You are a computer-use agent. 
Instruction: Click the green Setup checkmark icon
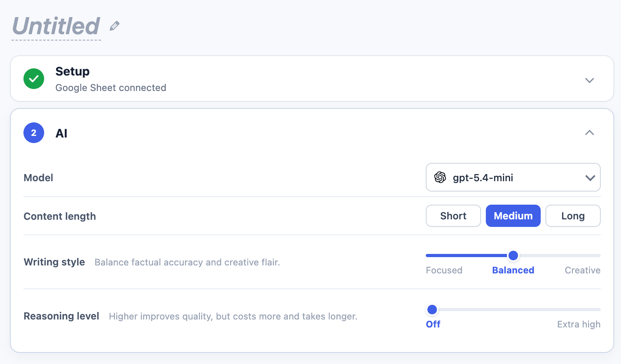(34, 79)
